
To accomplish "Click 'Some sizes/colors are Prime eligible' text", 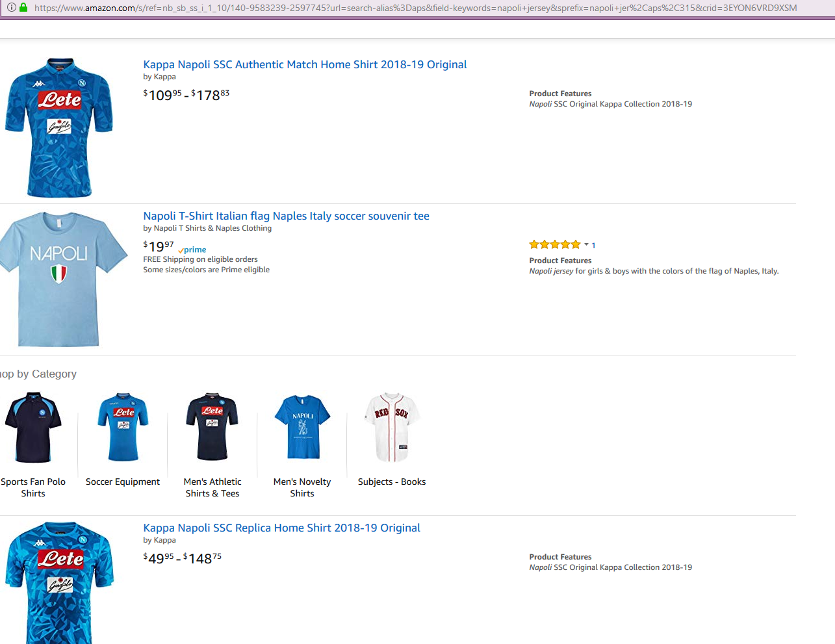I will (206, 270).
